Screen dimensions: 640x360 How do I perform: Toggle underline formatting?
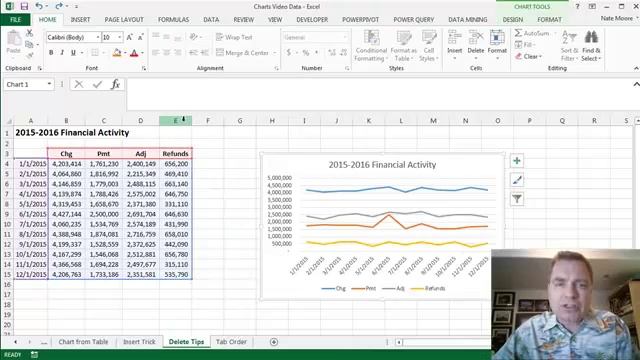(73, 53)
